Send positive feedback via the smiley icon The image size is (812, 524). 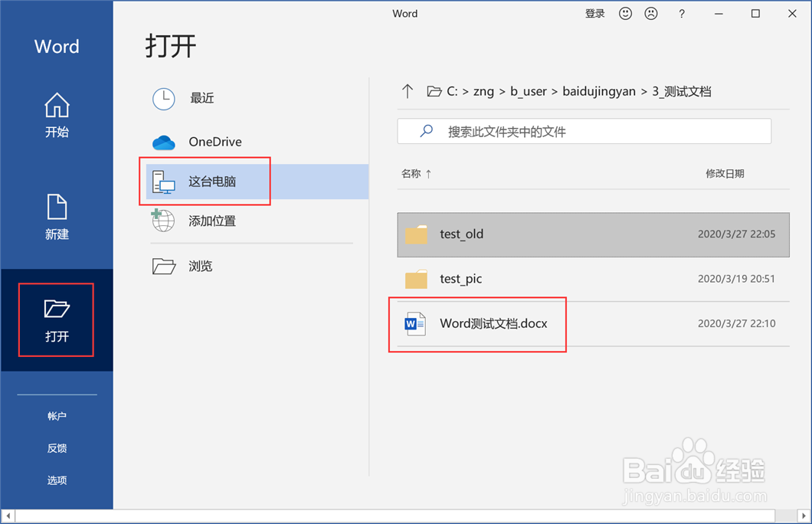[625, 13]
